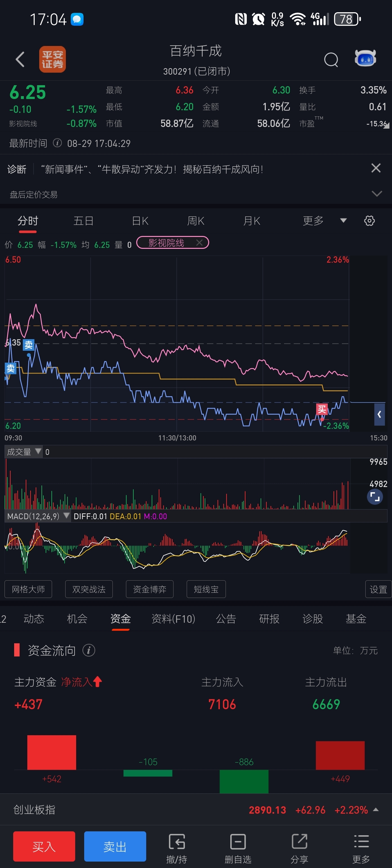Tap the lower 卖 marker on chart

(x=10, y=368)
